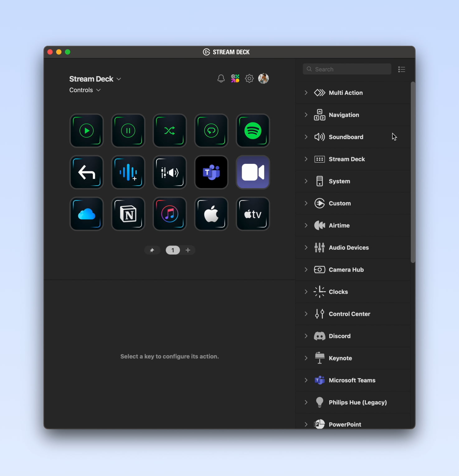
Task: Select the Notion key
Action: tap(128, 214)
